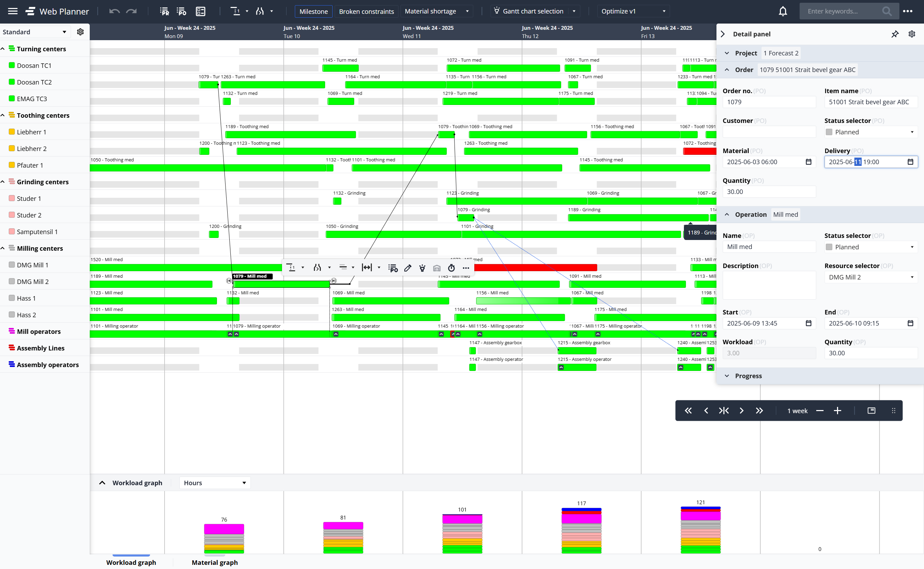The image size is (924, 569).
Task: Switch to the Workload graph tab
Action: pyautogui.click(x=131, y=563)
